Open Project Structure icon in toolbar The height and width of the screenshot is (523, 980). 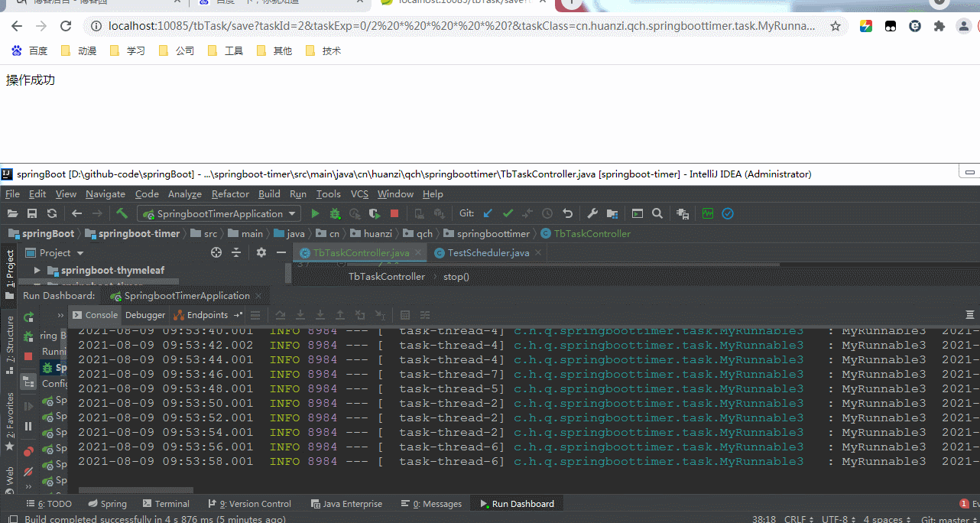tap(612, 213)
